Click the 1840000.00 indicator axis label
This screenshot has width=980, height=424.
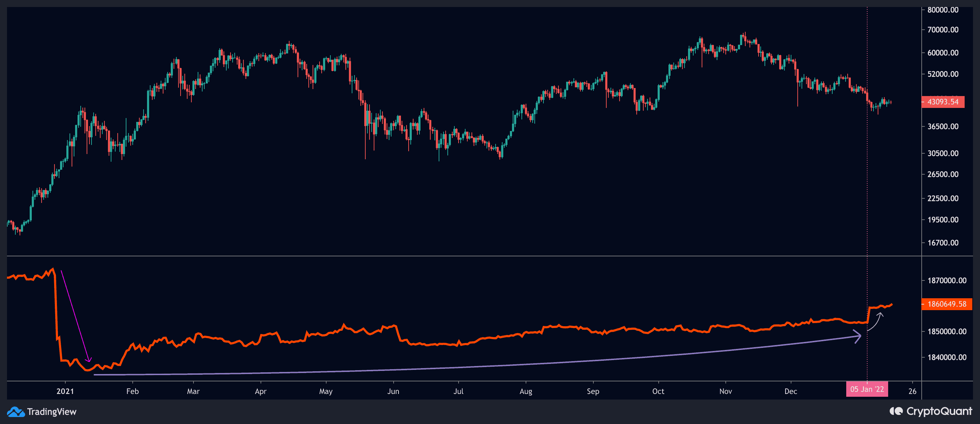point(946,357)
